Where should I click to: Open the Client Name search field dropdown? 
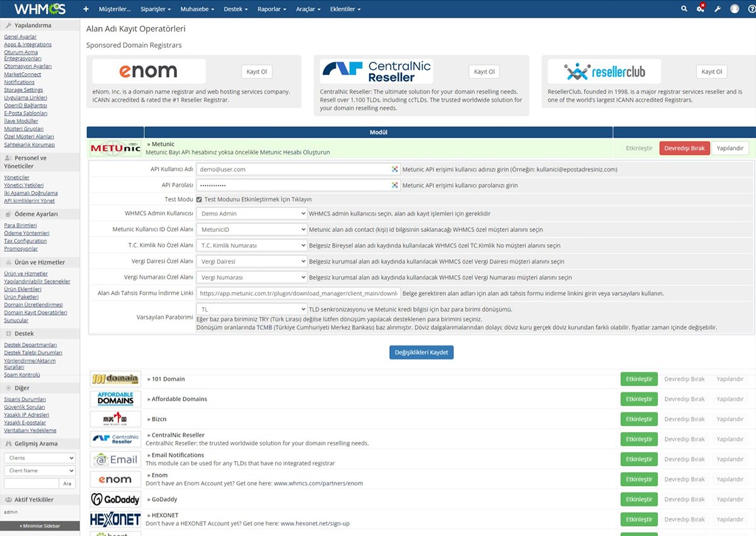click(40, 470)
